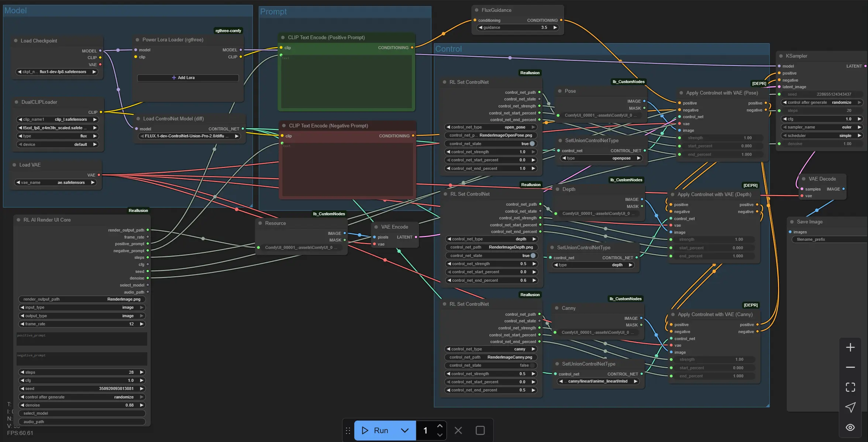The height and width of the screenshot is (442, 868).
Task: Click the Control group title
Action: pyautogui.click(x=448, y=49)
